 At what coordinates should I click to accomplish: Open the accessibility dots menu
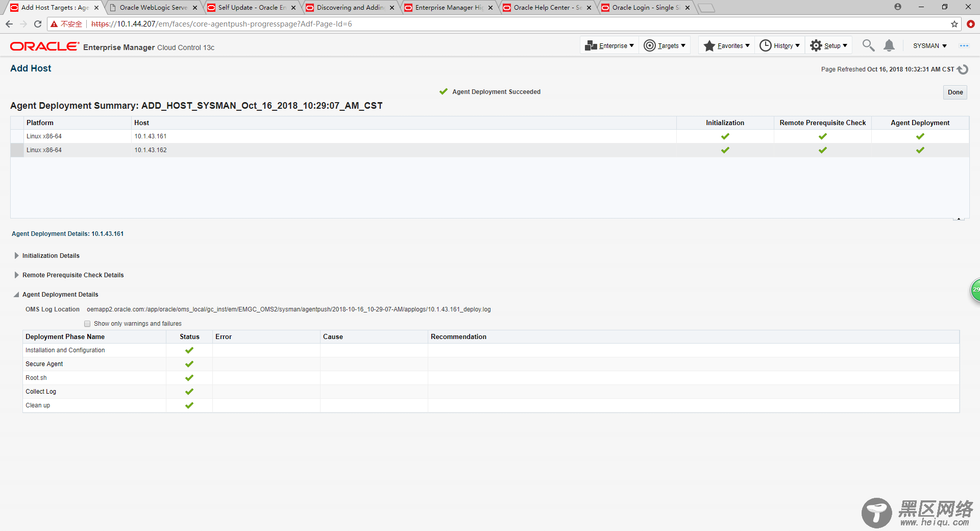click(x=964, y=46)
